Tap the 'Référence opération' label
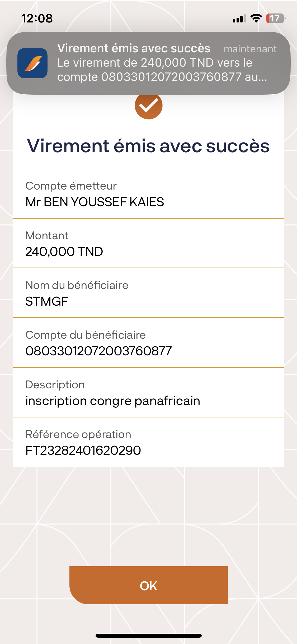The image size is (297, 644). (x=78, y=434)
